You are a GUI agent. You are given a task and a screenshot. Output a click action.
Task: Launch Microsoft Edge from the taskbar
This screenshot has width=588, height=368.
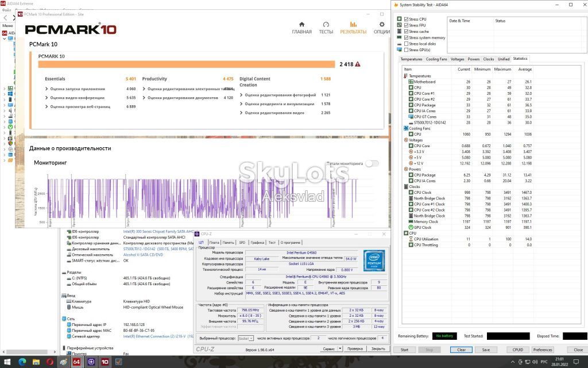click(22, 362)
